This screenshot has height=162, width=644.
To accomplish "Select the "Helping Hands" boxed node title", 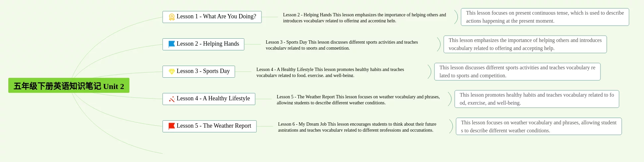I will [x=208, y=44].
